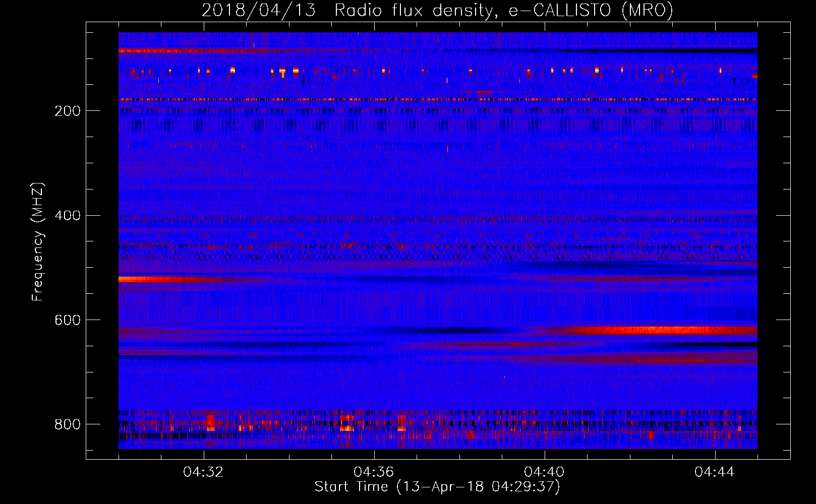Click the 04:40 time tick label

(x=545, y=472)
